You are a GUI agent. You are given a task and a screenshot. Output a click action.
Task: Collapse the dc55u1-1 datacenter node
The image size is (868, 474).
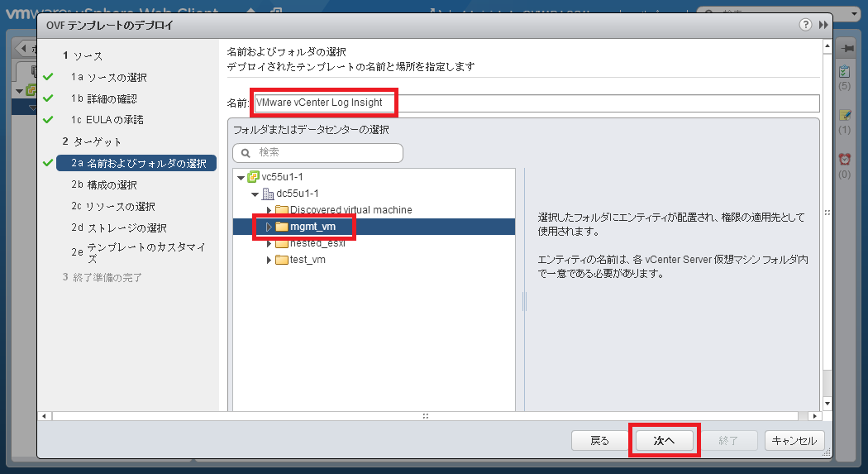click(x=255, y=194)
